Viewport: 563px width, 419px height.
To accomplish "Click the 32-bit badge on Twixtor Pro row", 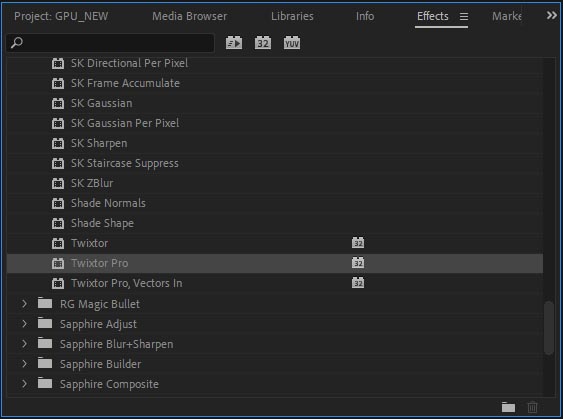I will pos(358,263).
